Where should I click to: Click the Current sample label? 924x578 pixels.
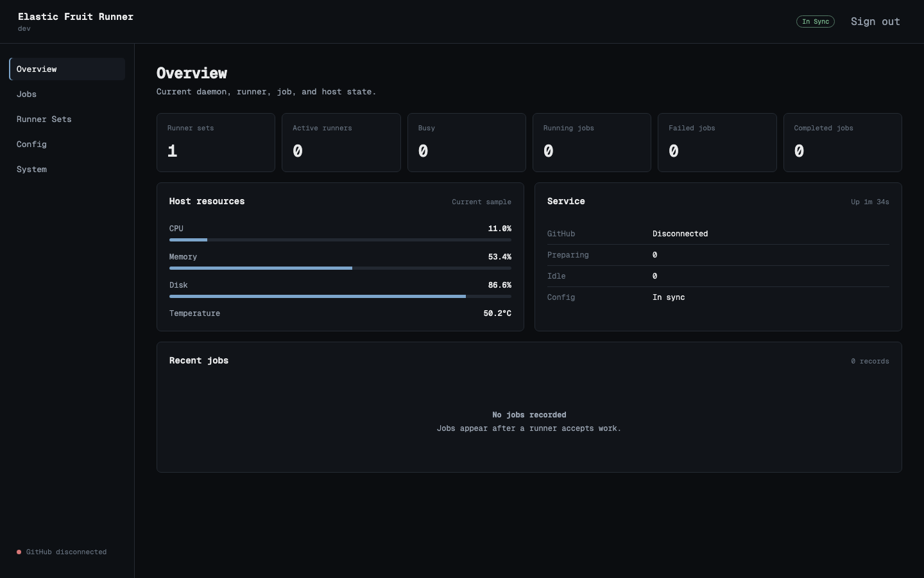[481, 202]
